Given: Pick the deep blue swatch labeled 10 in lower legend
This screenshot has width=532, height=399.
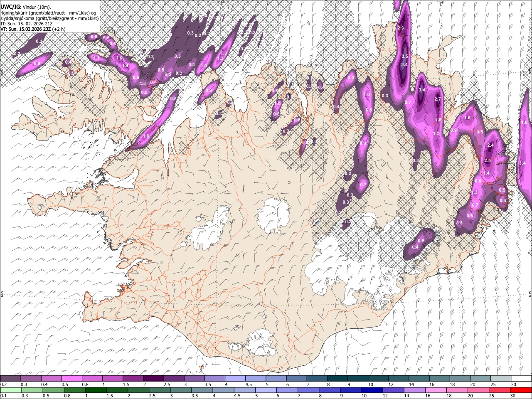Looking at the screenshot, I should pyautogui.click(x=372, y=390).
